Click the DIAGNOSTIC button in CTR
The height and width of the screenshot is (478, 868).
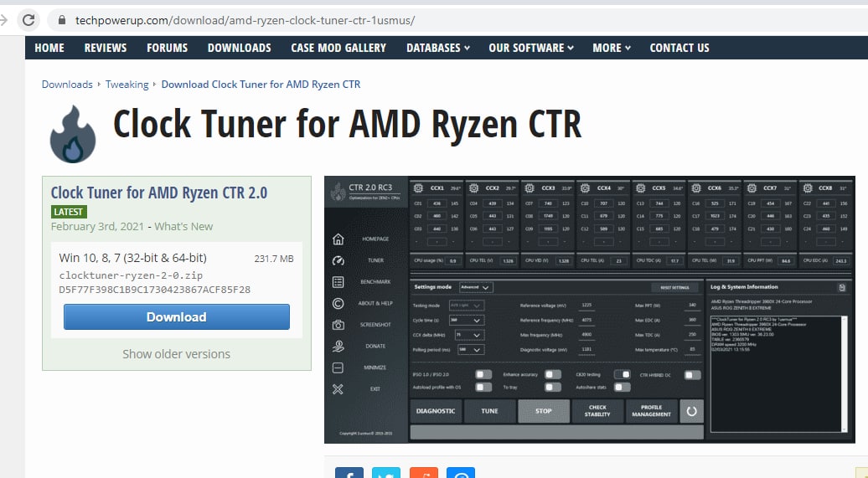pos(436,411)
